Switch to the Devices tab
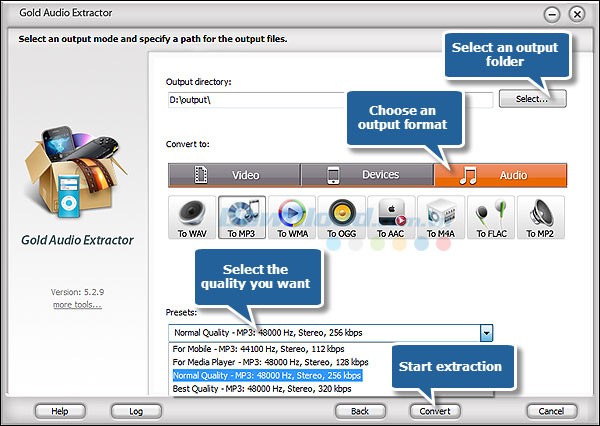The width and height of the screenshot is (600, 426). (x=366, y=175)
